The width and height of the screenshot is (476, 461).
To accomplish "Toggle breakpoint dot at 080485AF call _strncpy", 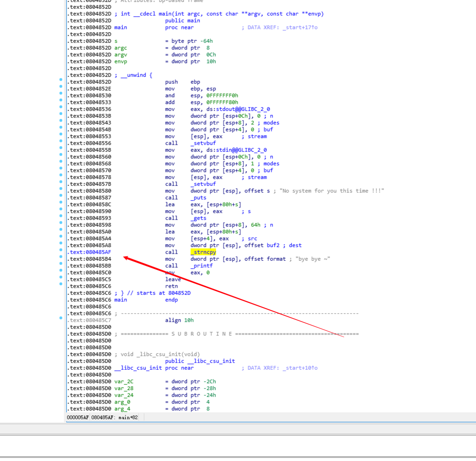I will click(x=61, y=250).
